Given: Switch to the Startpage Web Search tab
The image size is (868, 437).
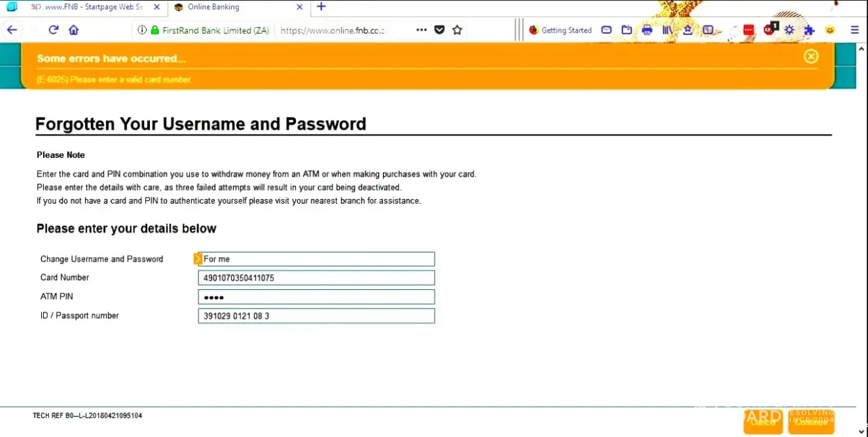Looking at the screenshot, I should 86,7.
